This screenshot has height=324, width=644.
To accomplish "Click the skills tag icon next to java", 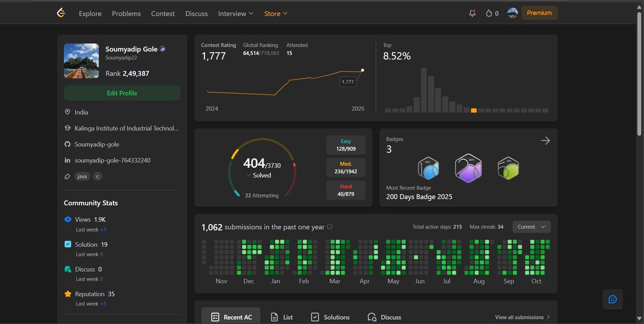I will (x=68, y=176).
